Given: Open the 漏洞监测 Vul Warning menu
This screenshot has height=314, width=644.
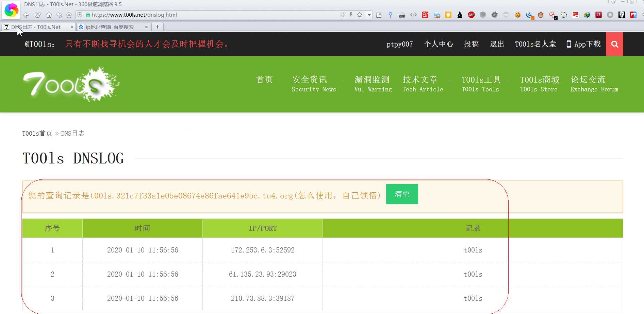Looking at the screenshot, I should [373, 84].
